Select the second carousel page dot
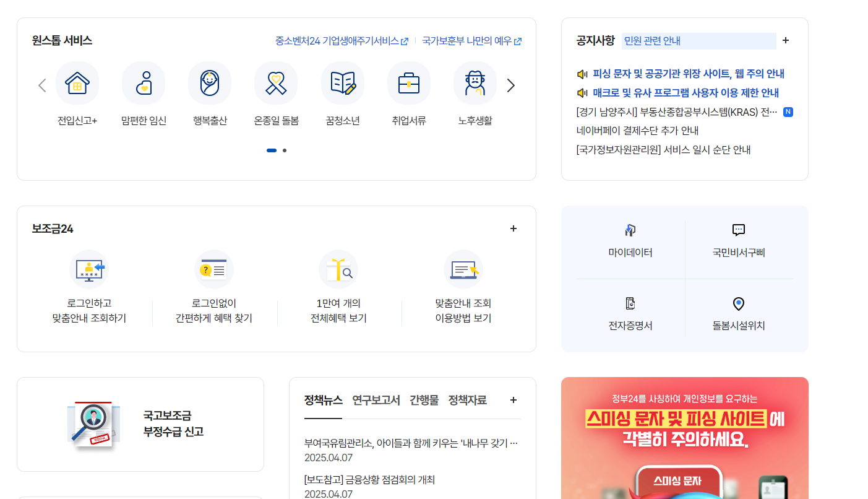The width and height of the screenshot is (868, 499). [285, 150]
